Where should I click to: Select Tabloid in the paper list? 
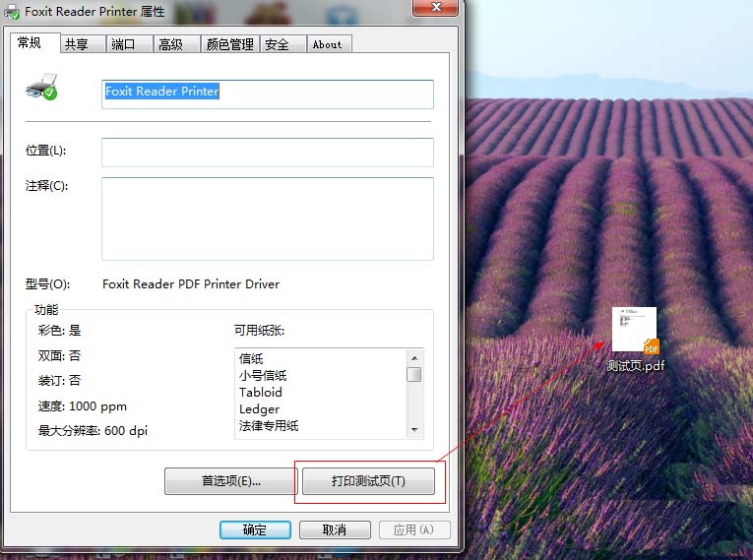click(261, 392)
